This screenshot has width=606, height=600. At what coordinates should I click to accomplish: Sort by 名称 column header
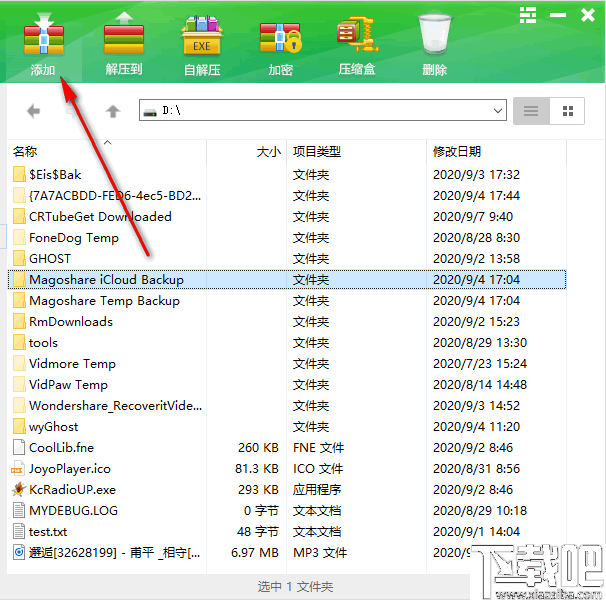[25, 151]
